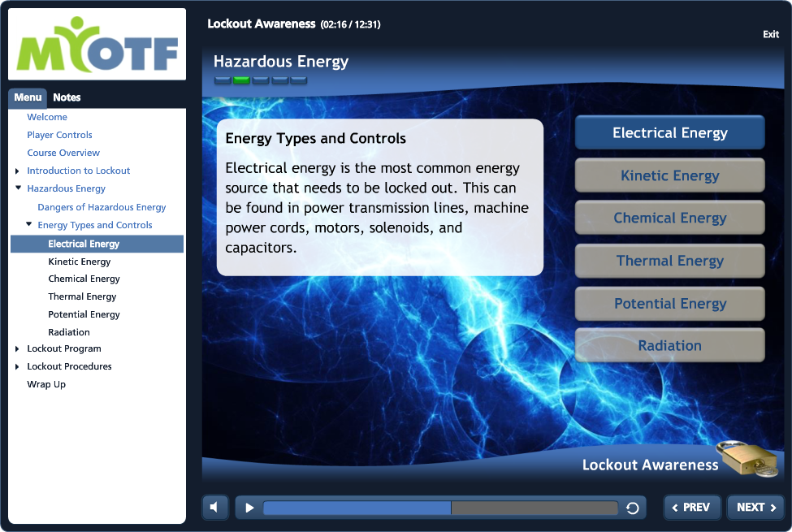Open Lockout Procedures in the menu
The height and width of the screenshot is (532, 792).
[69, 366]
